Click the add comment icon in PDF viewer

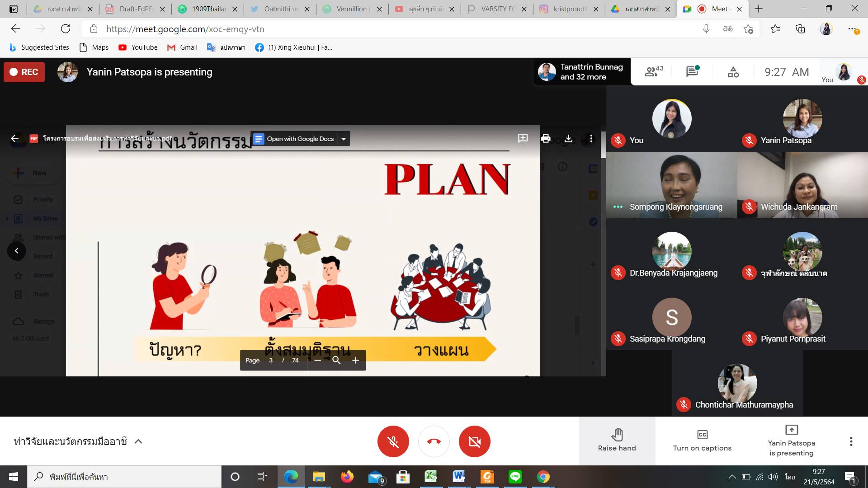tap(523, 138)
